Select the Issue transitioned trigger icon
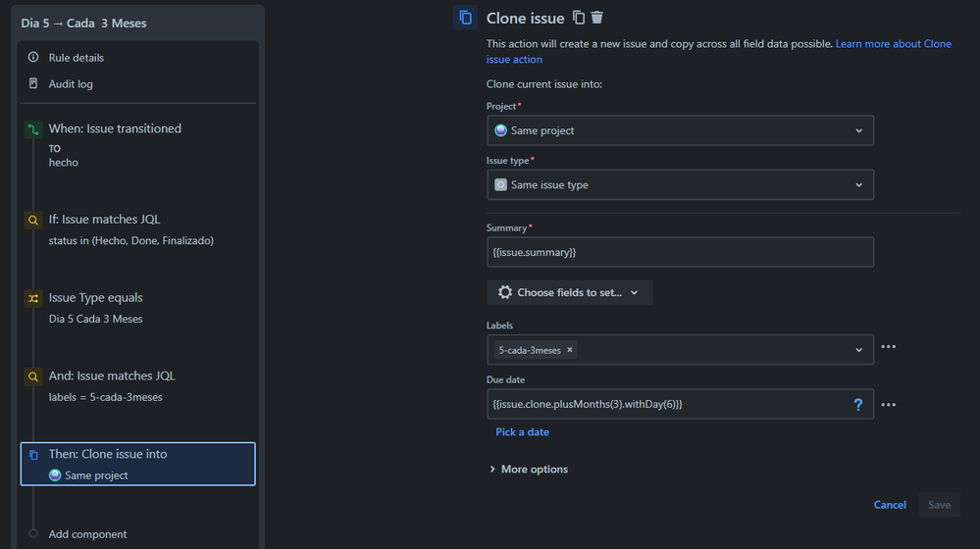This screenshot has width=980, height=549. click(33, 129)
